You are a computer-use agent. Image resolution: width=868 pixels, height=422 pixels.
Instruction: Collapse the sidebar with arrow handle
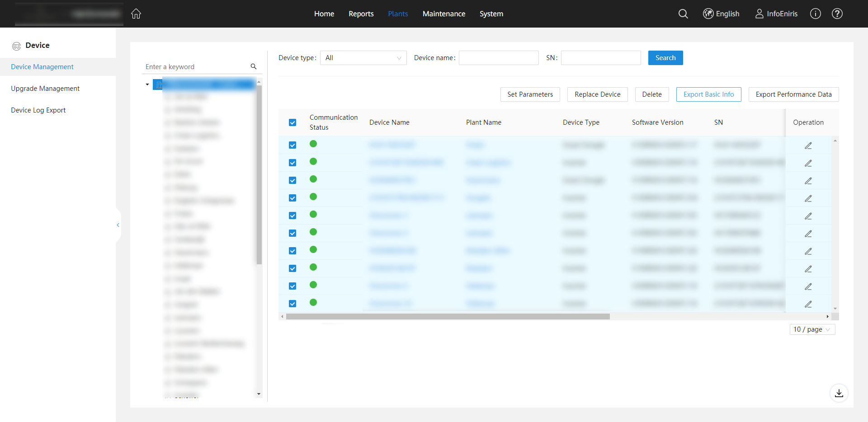coord(118,225)
